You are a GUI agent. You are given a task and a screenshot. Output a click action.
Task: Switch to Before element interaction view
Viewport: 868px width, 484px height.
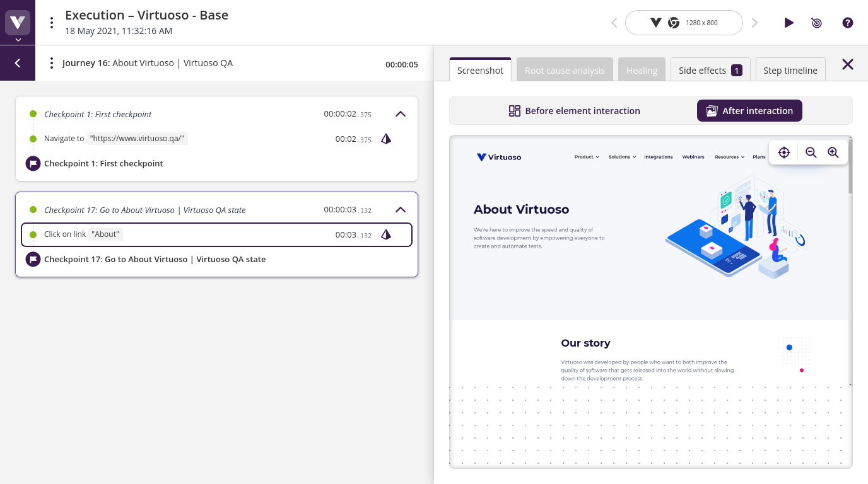pyautogui.click(x=574, y=110)
